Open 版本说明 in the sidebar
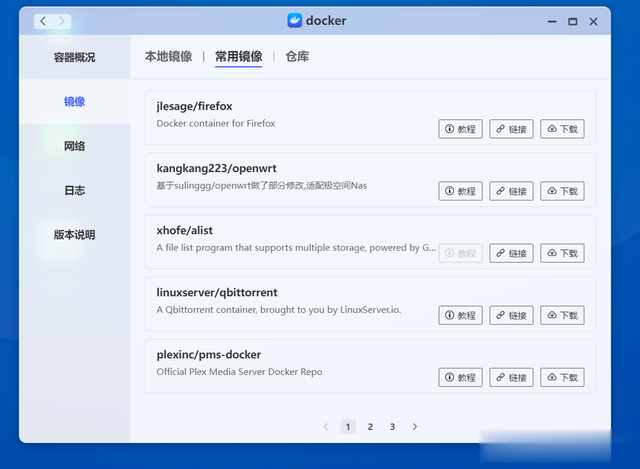Viewport: 640px width, 469px height. point(74,235)
